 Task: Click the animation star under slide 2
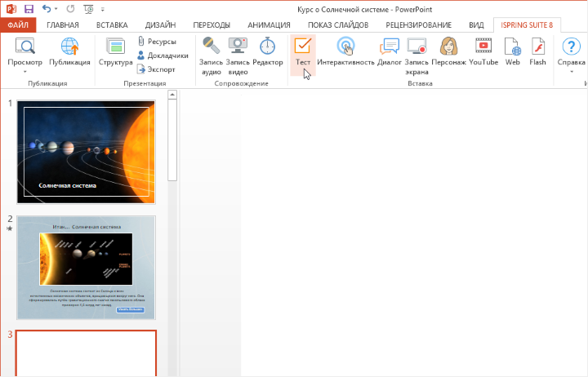point(9,228)
